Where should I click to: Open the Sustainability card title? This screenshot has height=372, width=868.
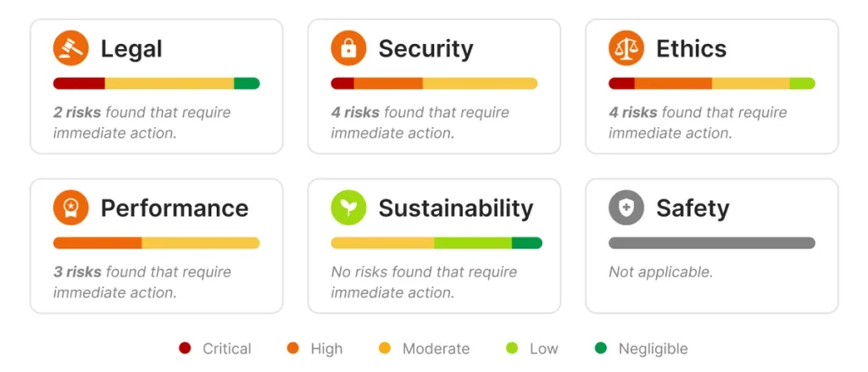point(455,208)
